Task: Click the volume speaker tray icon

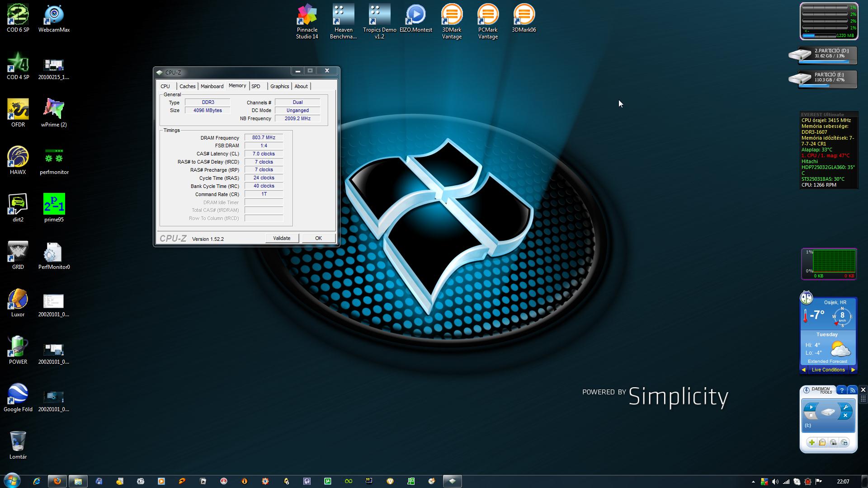Action: click(775, 482)
